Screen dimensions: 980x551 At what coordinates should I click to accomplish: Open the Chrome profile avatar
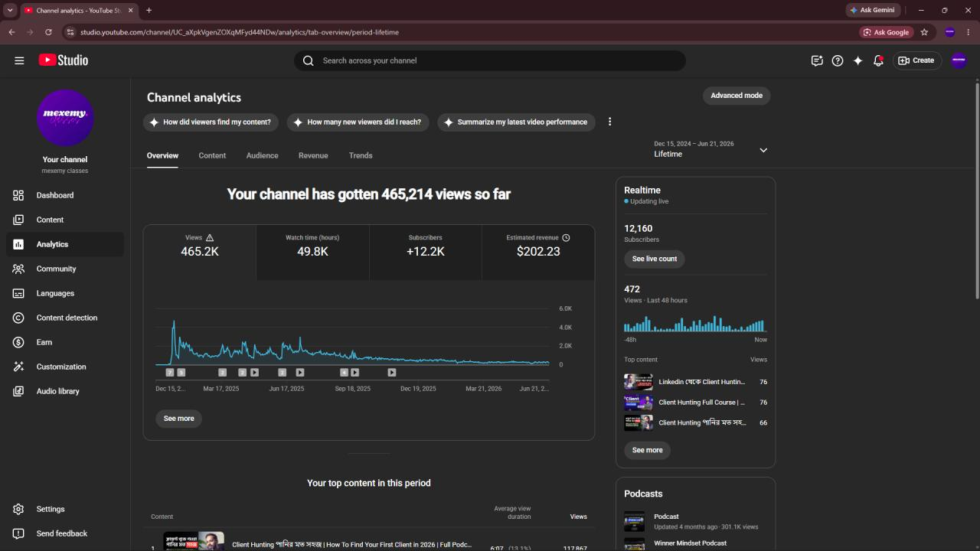click(949, 32)
